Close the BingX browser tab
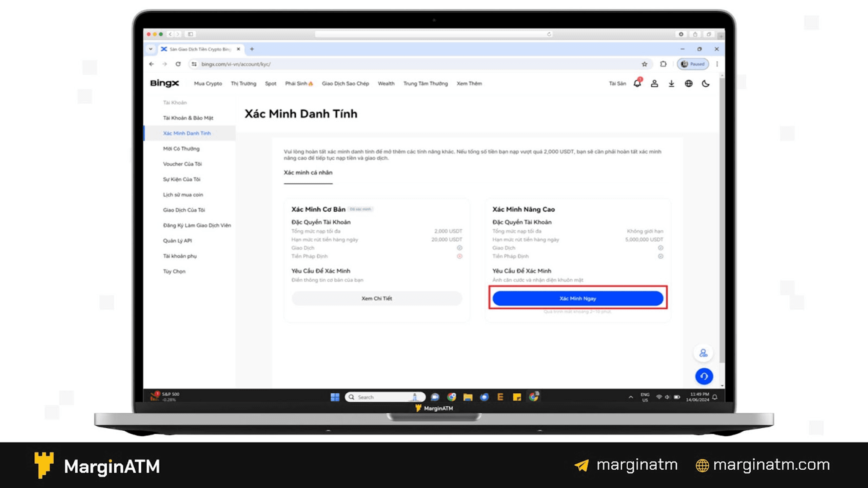Screen dimensions: 868x488 238,49
